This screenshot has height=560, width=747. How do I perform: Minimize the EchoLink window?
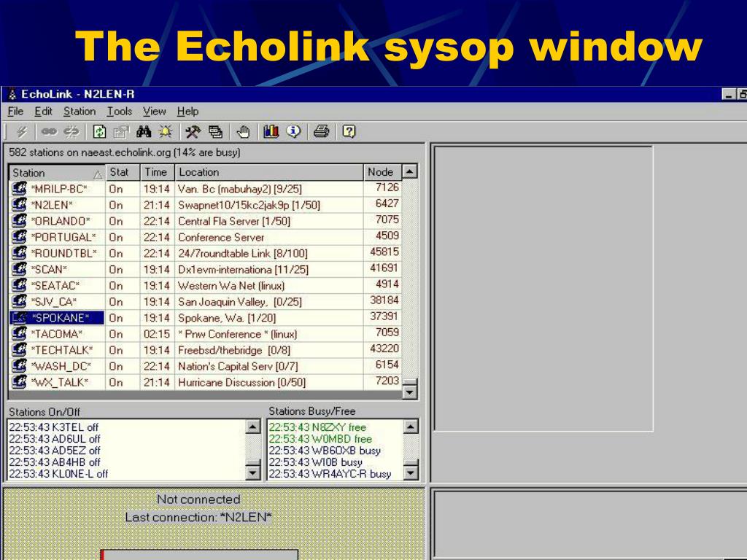point(729,94)
